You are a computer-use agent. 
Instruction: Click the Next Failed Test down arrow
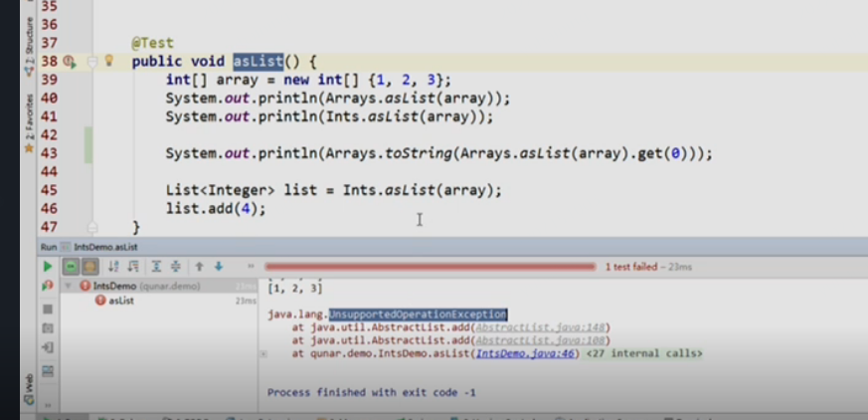tap(219, 267)
